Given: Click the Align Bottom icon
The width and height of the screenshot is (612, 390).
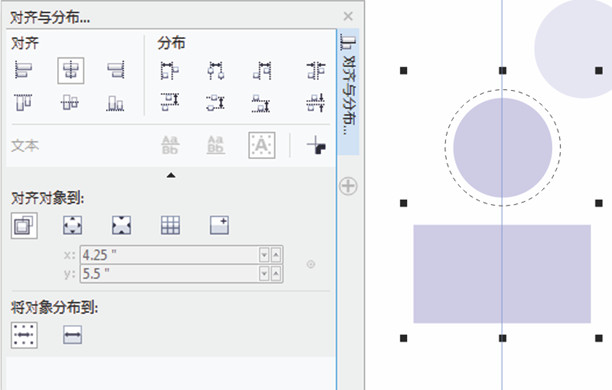Looking at the screenshot, I should (116, 103).
